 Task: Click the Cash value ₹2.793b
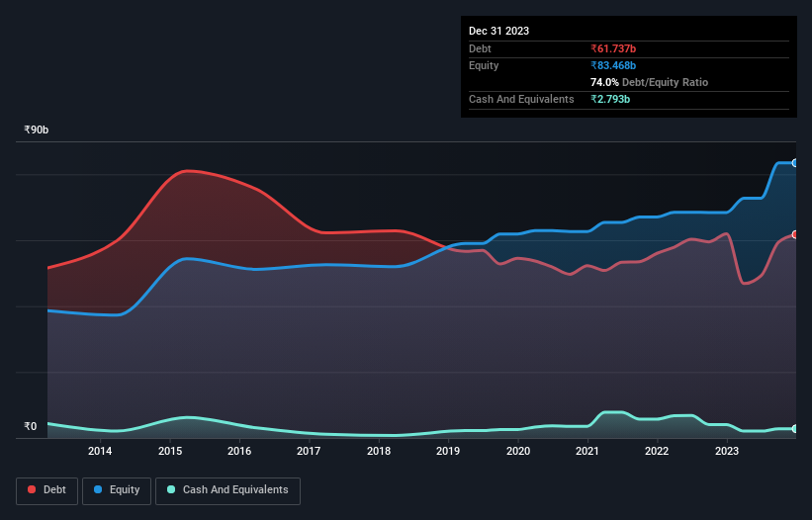point(610,99)
